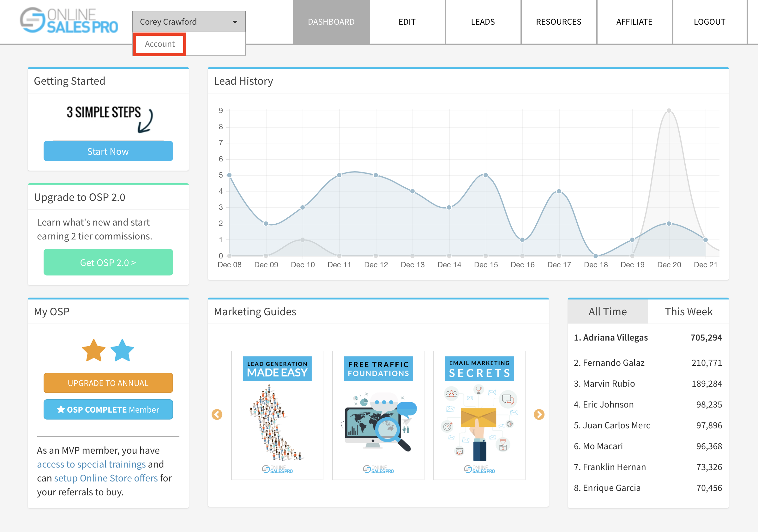
Task: Open the Leads tab
Action: point(483,22)
